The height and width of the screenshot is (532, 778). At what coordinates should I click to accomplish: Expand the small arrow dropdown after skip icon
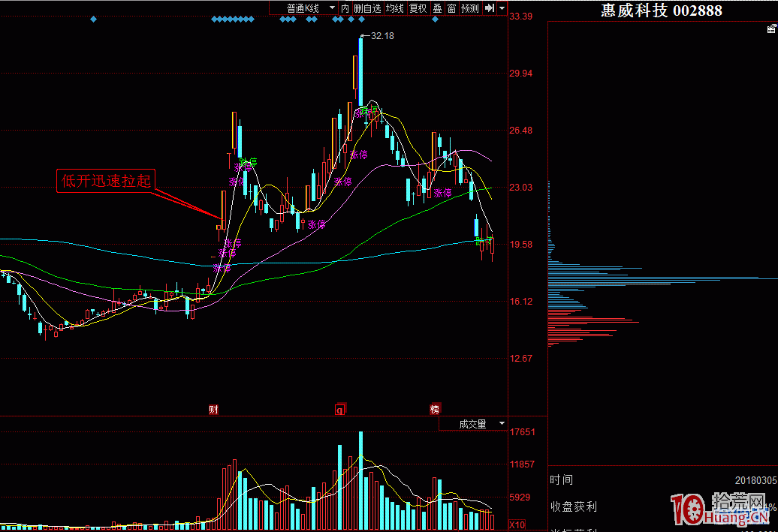[501, 8]
